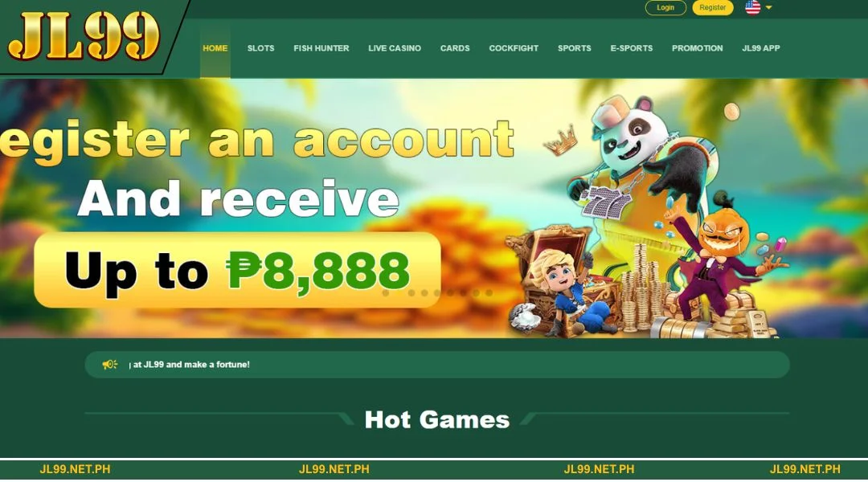Screen dimensions: 868x482
Task: Open the FISH HUNTER section
Action: click(x=321, y=48)
